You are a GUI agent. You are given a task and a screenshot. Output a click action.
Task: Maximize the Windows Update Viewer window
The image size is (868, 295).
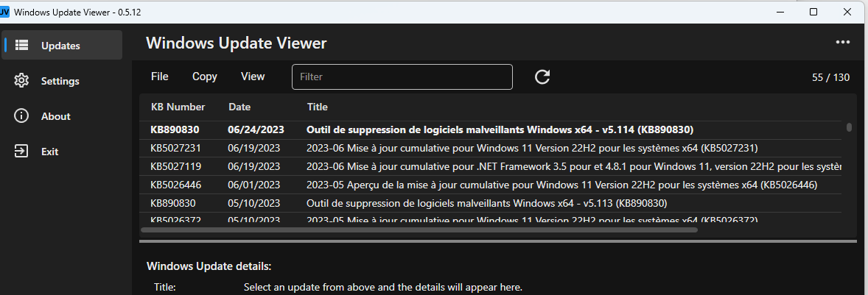[x=813, y=12]
